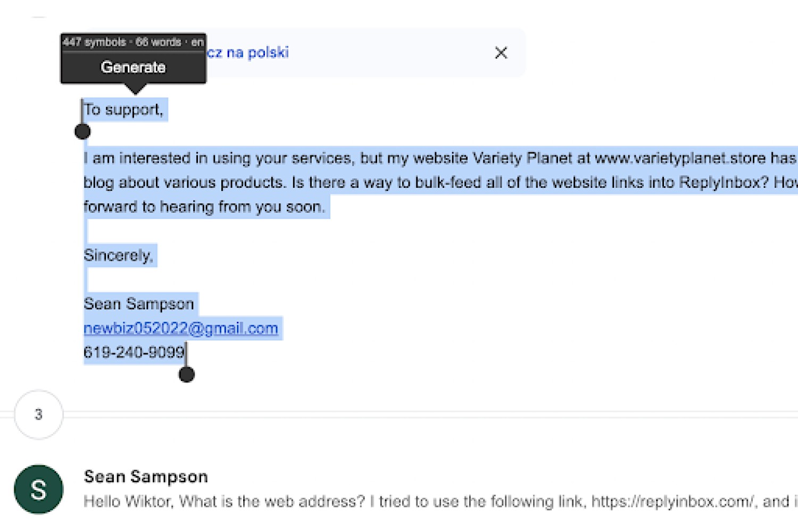Image resolution: width=798 pixels, height=532 pixels.
Task: Click the phone number 619-240-9099
Action: pos(134,352)
